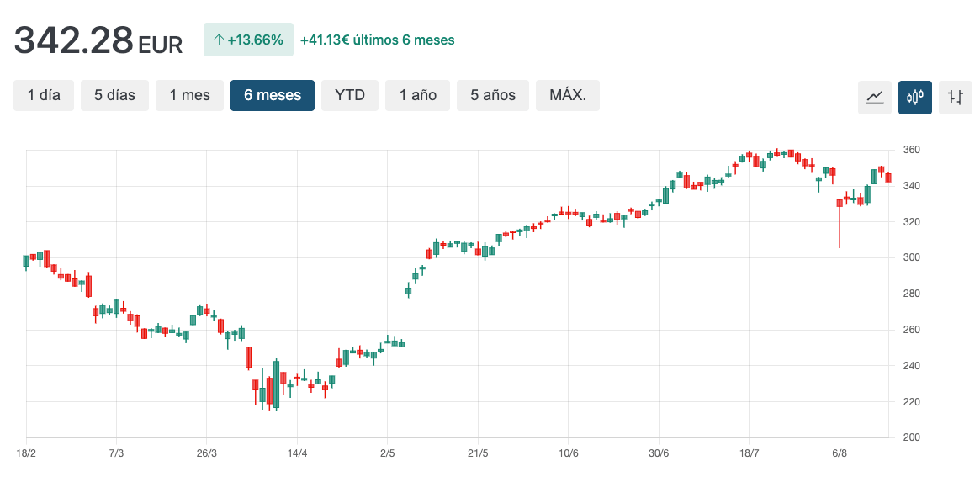Select the YTD time range
The width and height of the screenshot is (980, 477).
click(350, 96)
